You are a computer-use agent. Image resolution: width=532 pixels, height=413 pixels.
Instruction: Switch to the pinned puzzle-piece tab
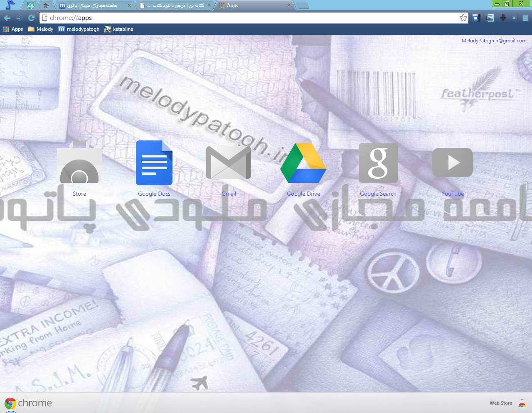pyautogui.click(x=46, y=5)
